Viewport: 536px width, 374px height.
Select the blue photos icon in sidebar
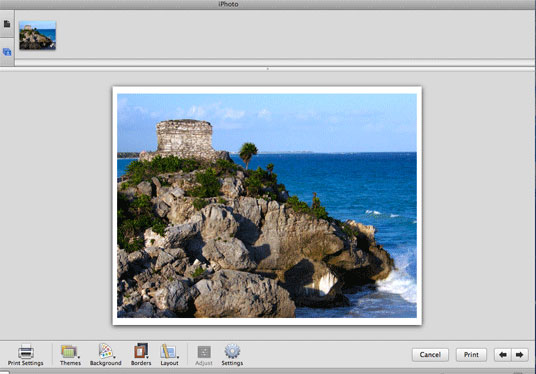click(x=7, y=52)
